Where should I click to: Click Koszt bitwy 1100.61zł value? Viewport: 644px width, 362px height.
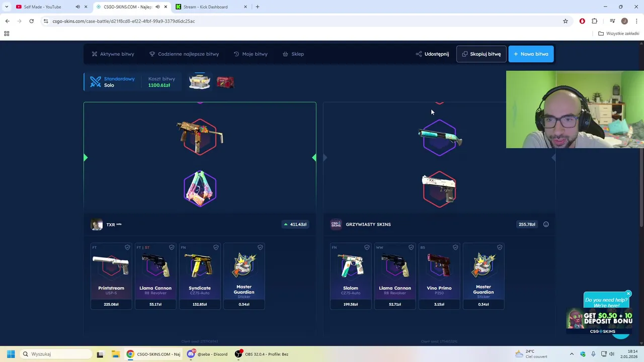(x=159, y=85)
